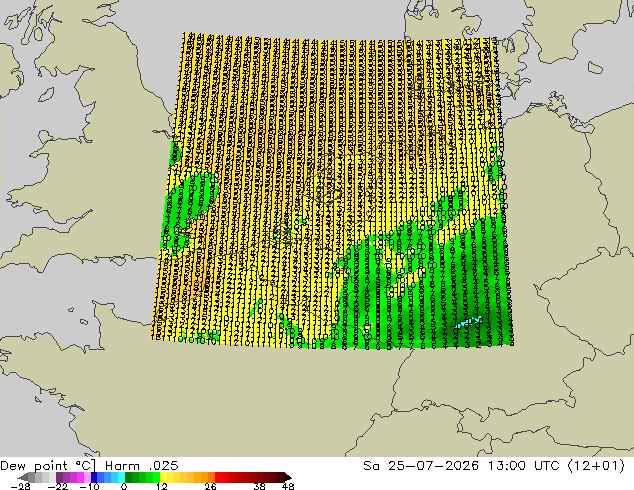Click the bright red legend swatch at 26
634x490 pixels.
coord(218,477)
